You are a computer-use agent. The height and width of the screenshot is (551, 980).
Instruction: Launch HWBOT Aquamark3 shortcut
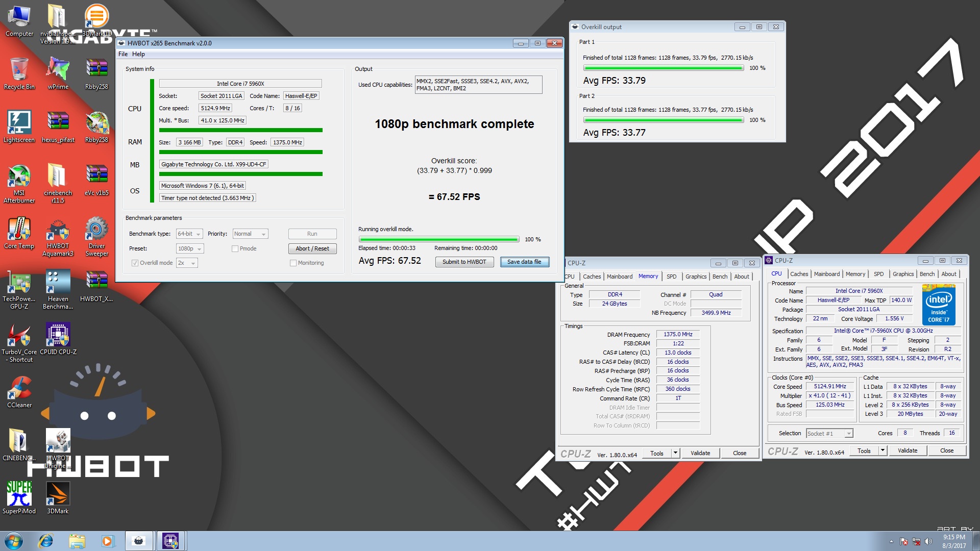58,237
